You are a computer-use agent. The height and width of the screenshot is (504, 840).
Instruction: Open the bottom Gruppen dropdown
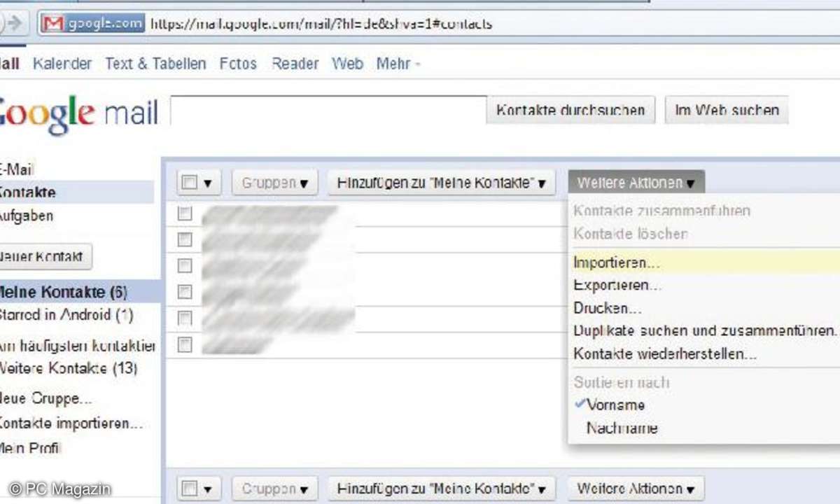[x=275, y=489]
